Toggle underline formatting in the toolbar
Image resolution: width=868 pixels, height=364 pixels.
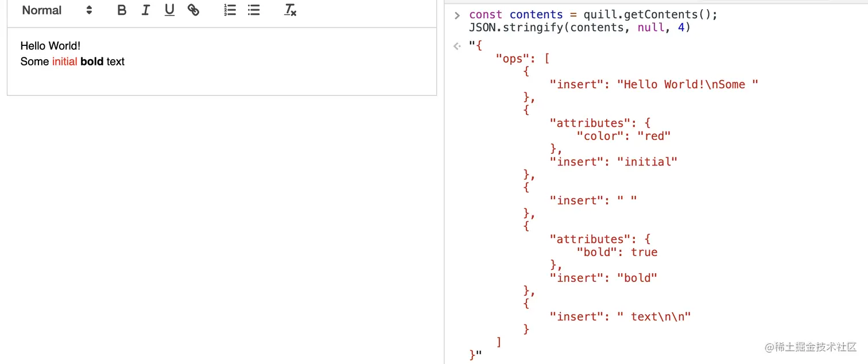tap(169, 10)
